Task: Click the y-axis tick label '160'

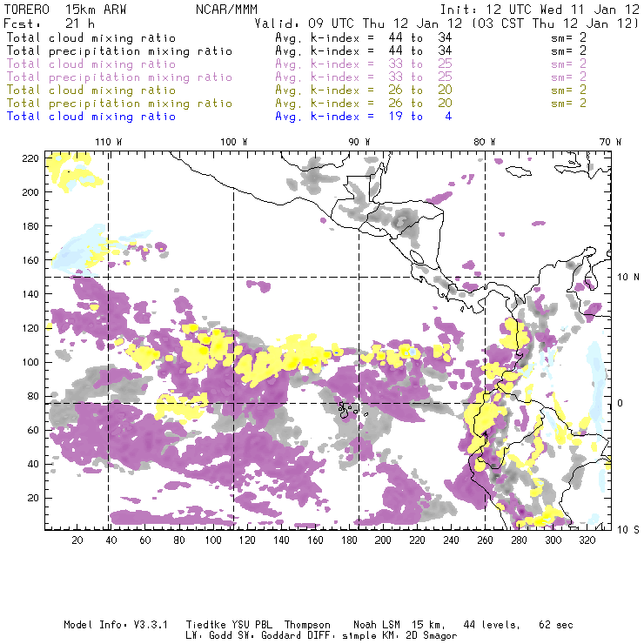Action: [30, 260]
